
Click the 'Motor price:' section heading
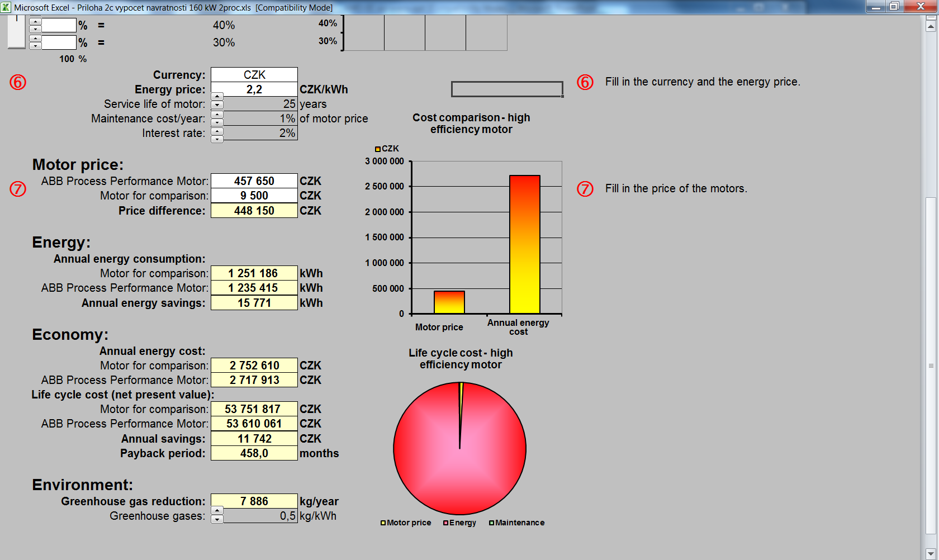point(78,165)
